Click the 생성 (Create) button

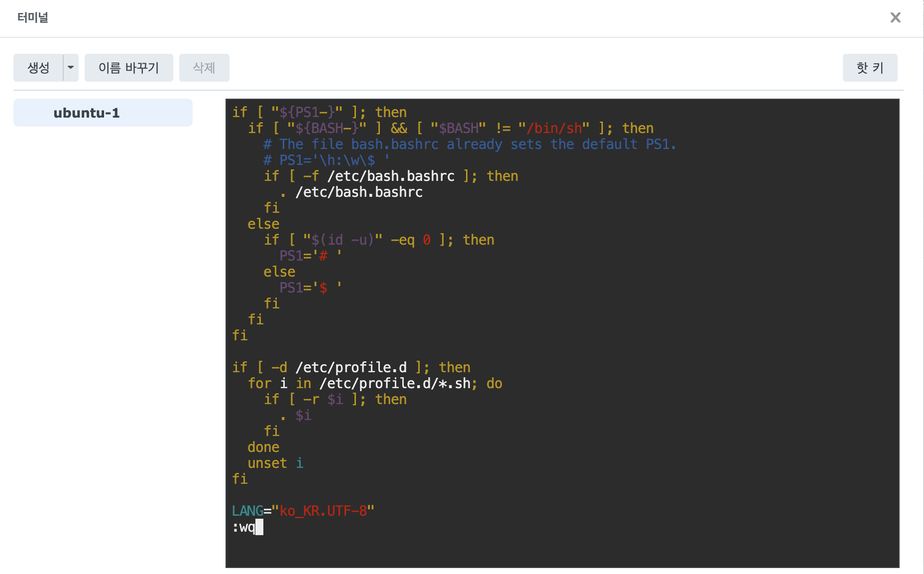(x=38, y=68)
